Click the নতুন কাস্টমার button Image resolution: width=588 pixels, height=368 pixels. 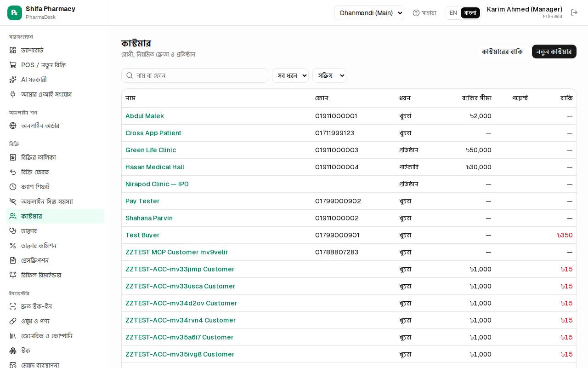click(x=554, y=52)
